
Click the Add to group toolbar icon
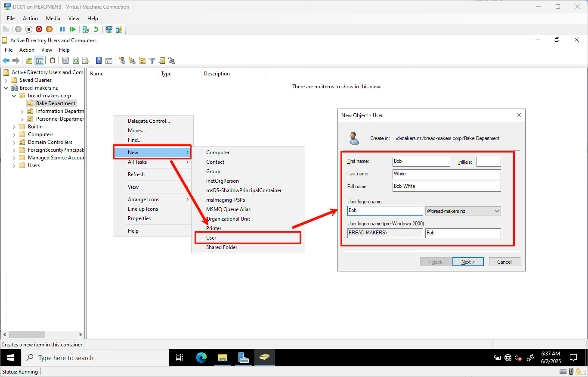[x=172, y=60]
